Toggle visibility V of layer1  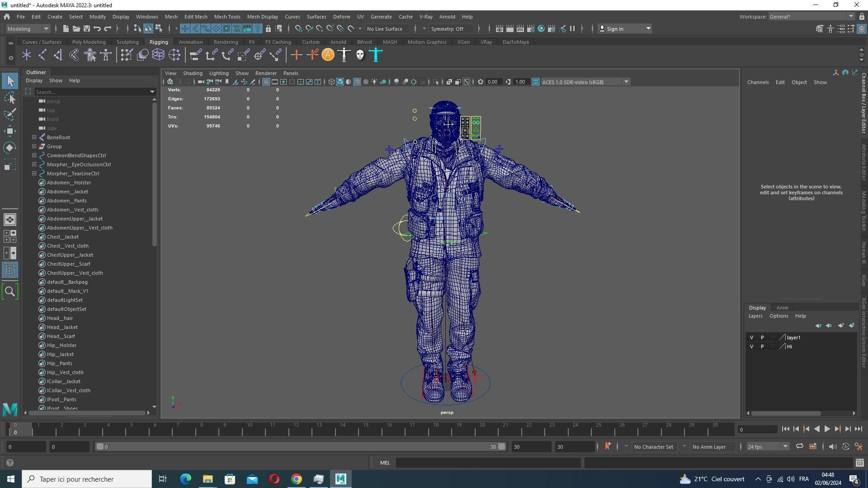click(x=751, y=338)
